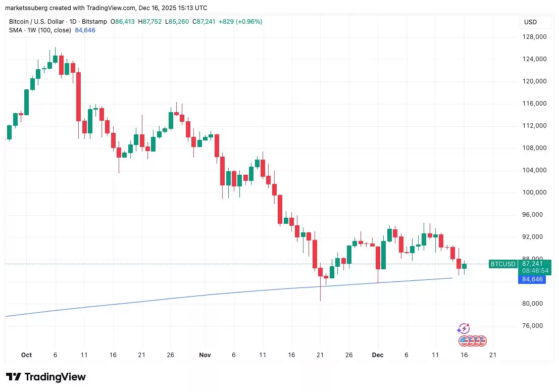This screenshot has width=559, height=392.
Task: Click the leftmost US flag event marker
Action: click(x=464, y=340)
